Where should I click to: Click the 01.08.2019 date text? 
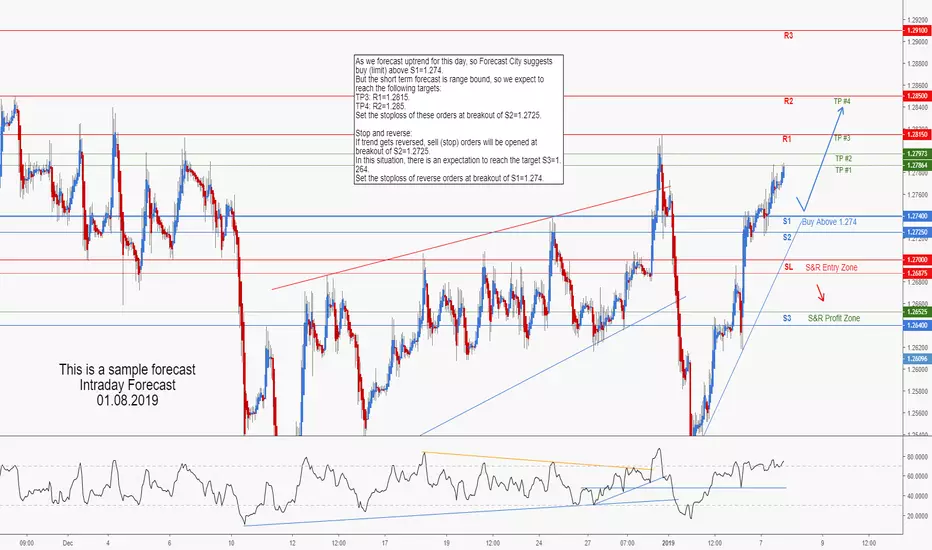tap(128, 400)
